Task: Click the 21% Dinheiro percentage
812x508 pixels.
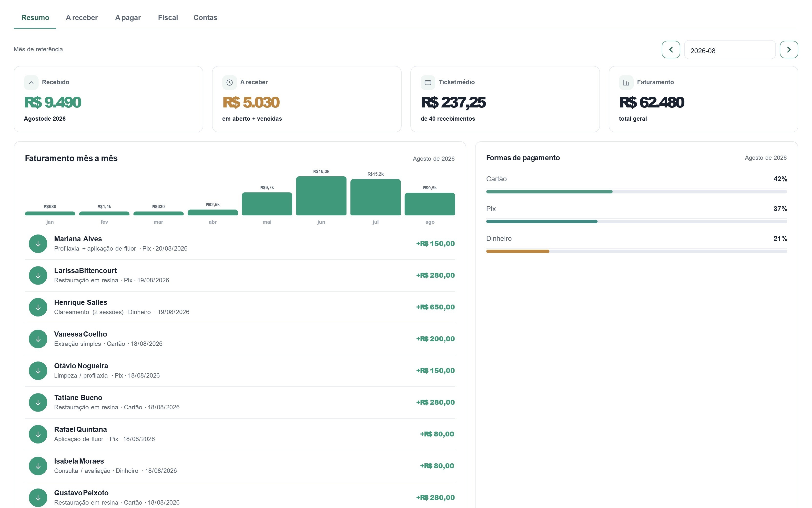Action: pos(780,239)
